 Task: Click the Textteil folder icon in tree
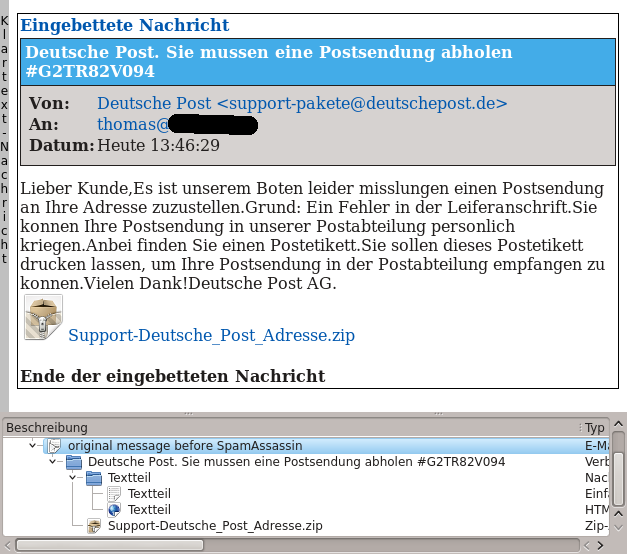click(x=94, y=478)
